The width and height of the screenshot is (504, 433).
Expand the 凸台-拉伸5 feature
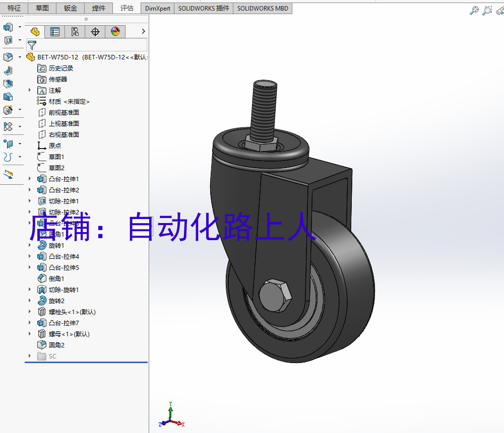click(x=30, y=267)
